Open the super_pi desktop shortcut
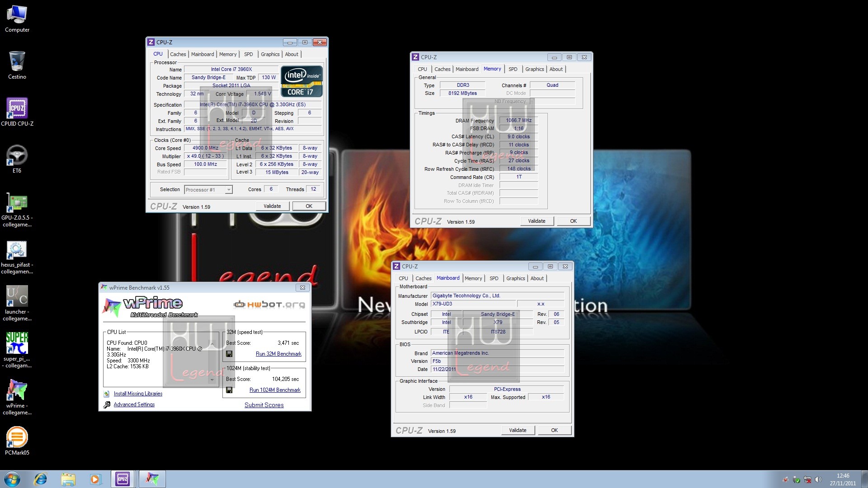This screenshot has height=488, width=868. point(17,351)
